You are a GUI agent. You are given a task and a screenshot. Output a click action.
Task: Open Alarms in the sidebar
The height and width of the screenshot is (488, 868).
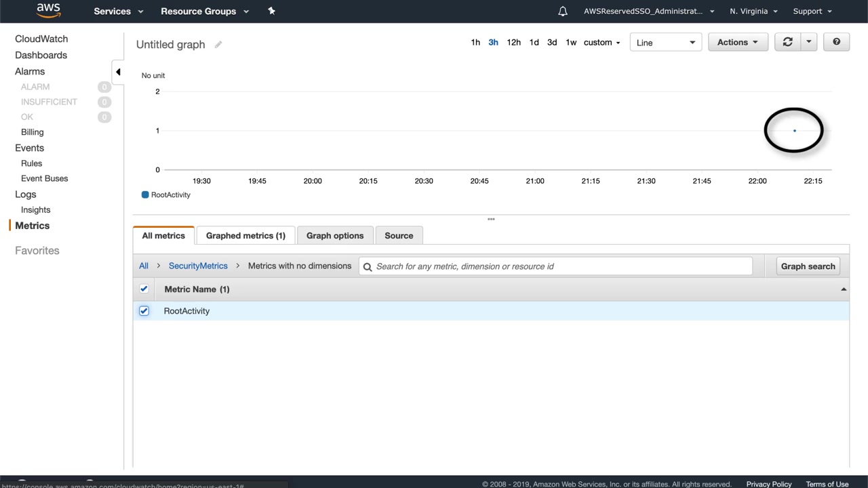pyautogui.click(x=30, y=71)
